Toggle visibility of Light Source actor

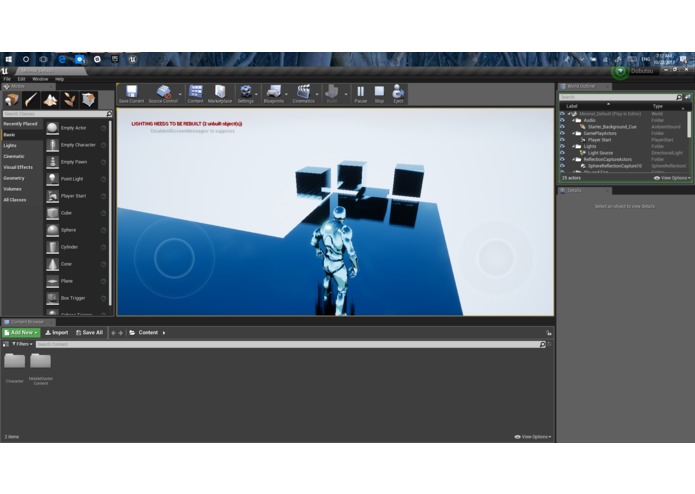[562, 153]
